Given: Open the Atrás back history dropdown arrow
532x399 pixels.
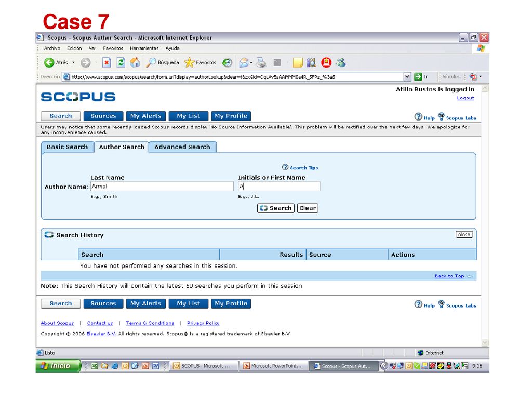Looking at the screenshot, I should click(73, 62).
